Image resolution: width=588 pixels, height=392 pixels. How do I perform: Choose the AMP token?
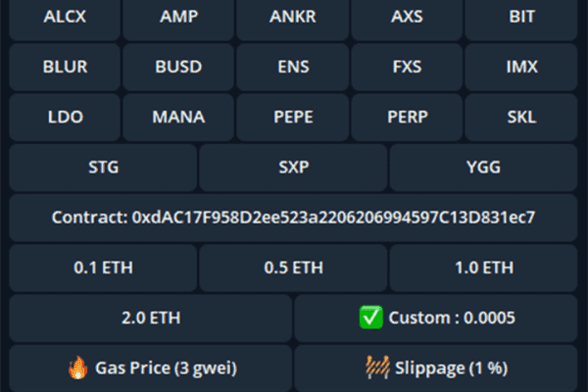coord(178,18)
